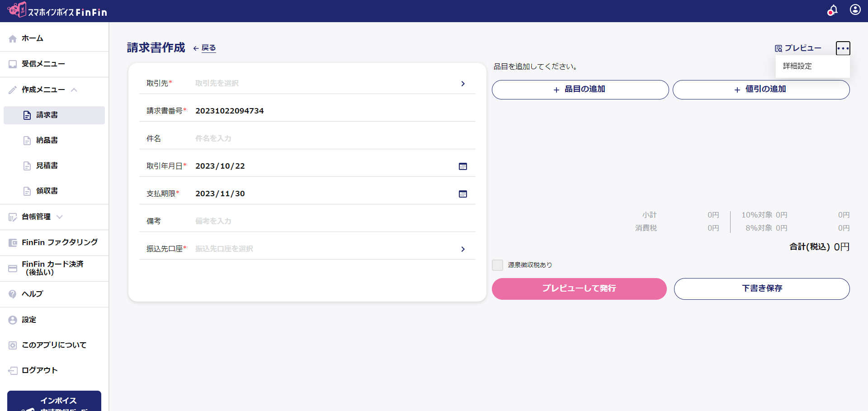Open 設定 in the sidebar
The height and width of the screenshot is (411, 868).
[x=54, y=320]
